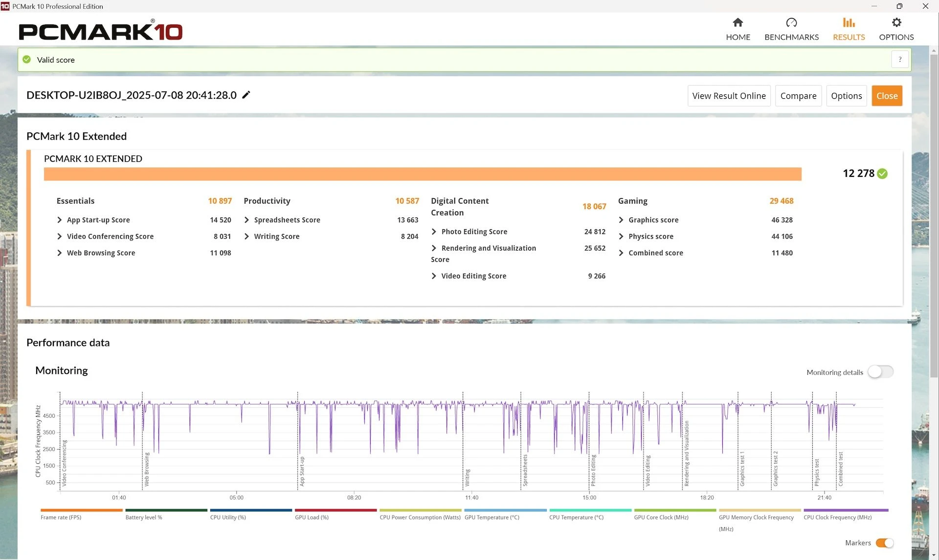Viewport: 939px width, 560px height.
Task: Turn off the Markers toggle
Action: (885, 543)
